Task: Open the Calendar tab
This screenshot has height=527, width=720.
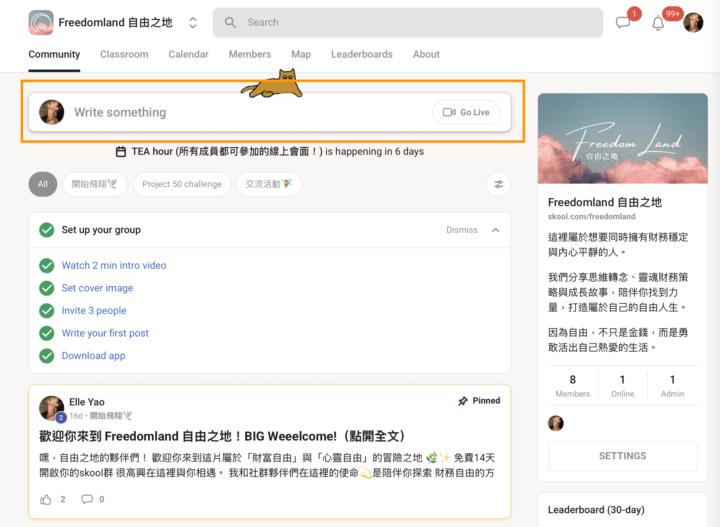Action: (188, 54)
